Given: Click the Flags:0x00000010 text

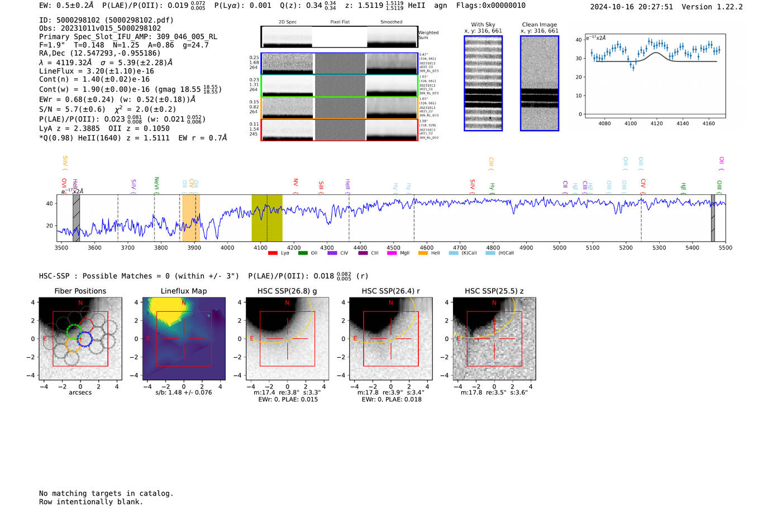Looking at the screenshot, I should [490, 6].
